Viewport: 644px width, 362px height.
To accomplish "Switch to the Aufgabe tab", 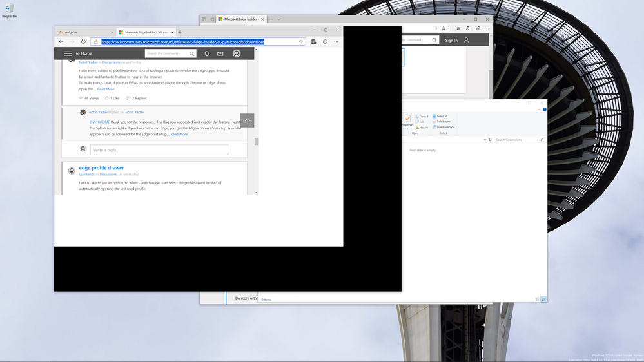I will point(84,32).
